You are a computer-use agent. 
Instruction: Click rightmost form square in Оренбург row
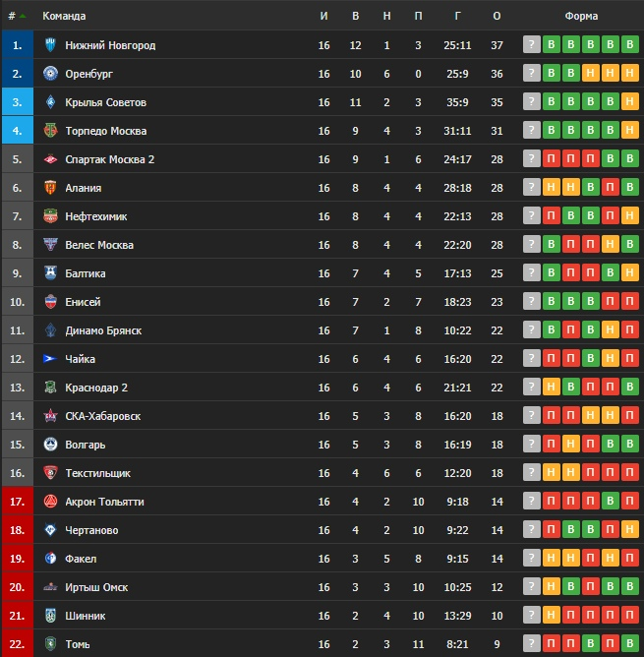630,74
